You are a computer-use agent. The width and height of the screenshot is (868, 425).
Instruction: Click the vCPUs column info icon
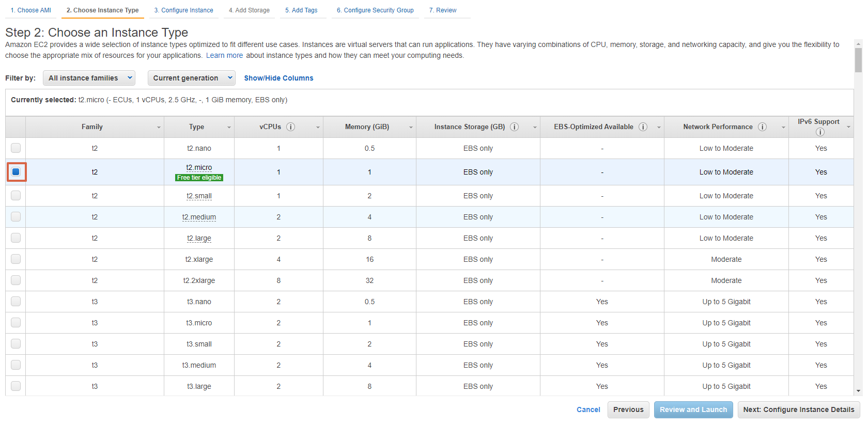click(291, 127)
